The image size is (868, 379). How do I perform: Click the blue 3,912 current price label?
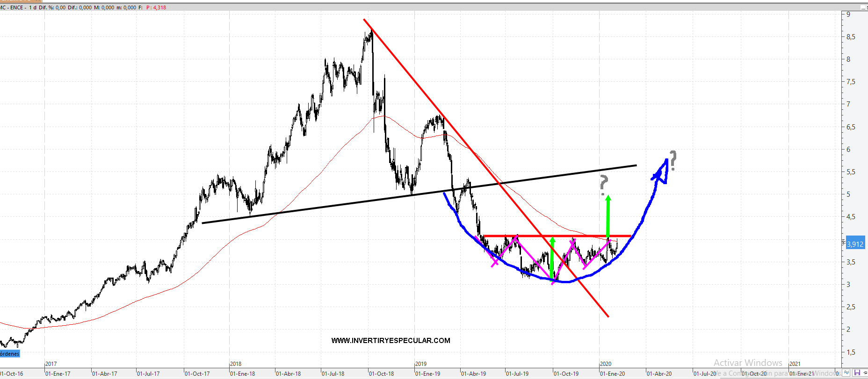coord(855,244)
